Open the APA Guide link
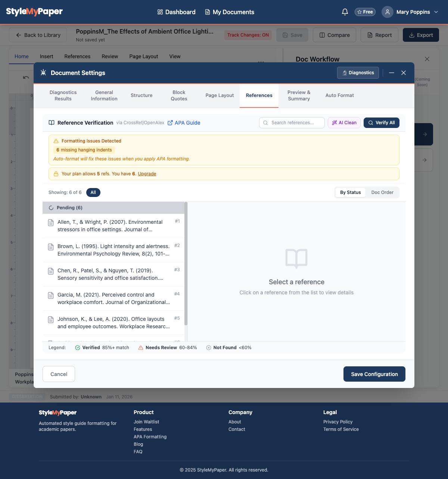The height and width of the screenshot is (479, 448). 184,123
